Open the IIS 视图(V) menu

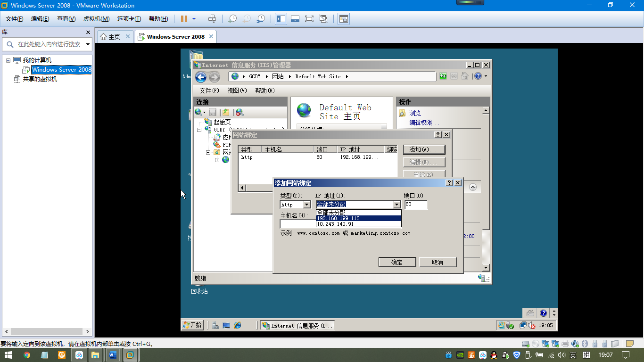coord(237,90)
